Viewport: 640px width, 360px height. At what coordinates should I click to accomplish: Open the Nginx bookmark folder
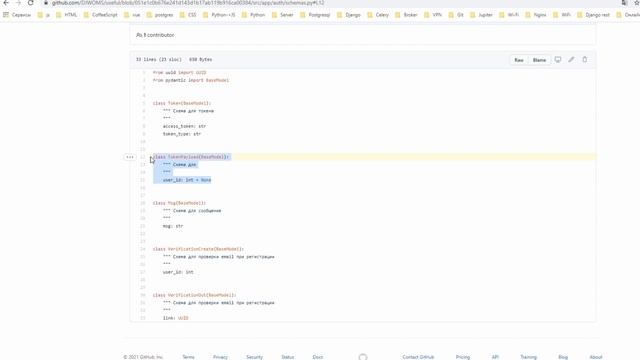[536, 15]
